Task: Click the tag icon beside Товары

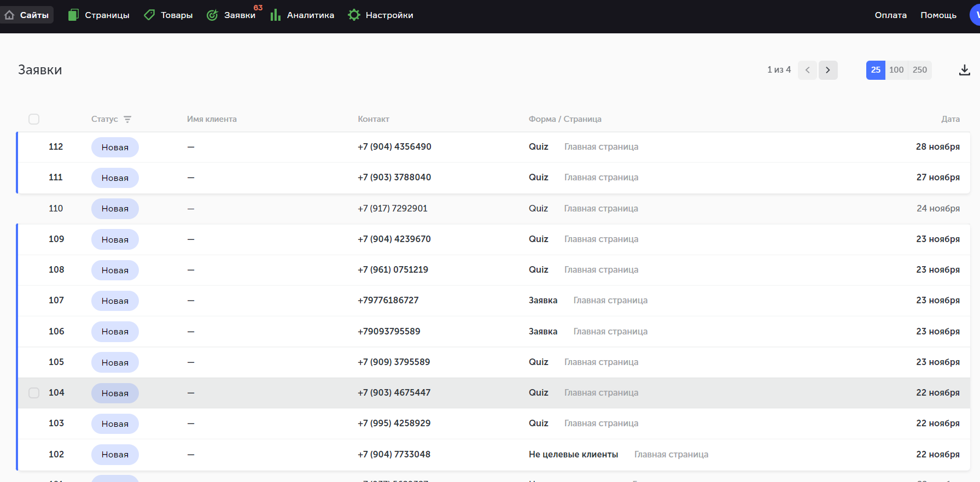Action: pos(149,15)
